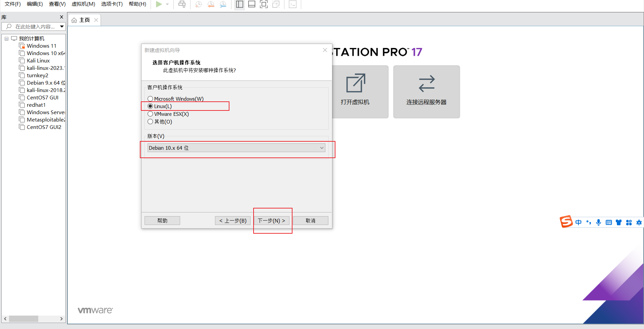644x329 pixels.
Task: Click the 取消 cancel button
Action: tap(311, 221)
